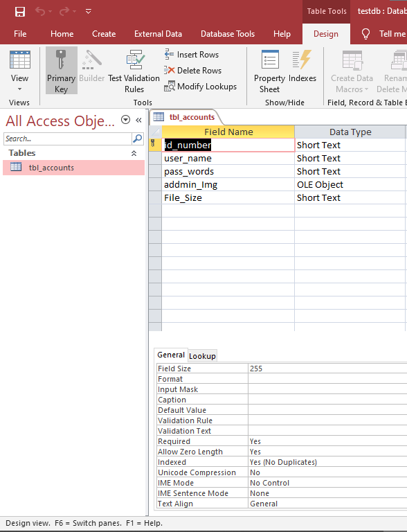Click the Tell me lightbulb icon
Viewport: 407px width, 532px height.
tap(365, 34)
